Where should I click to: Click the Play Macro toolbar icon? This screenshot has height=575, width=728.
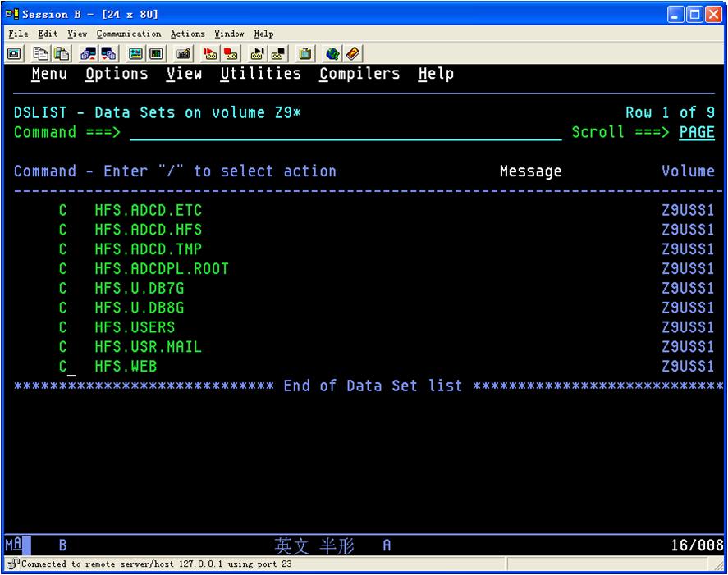pyautogui.click(x=258, y=54)
